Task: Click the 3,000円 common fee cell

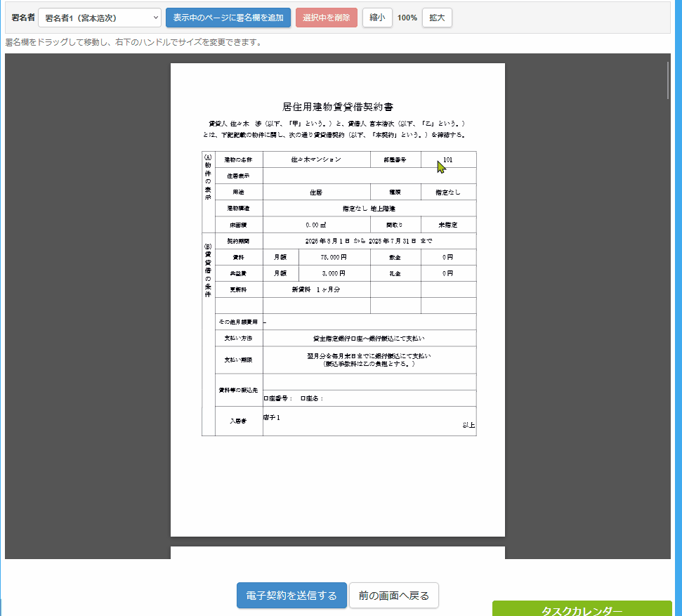Action: (334, 273)
